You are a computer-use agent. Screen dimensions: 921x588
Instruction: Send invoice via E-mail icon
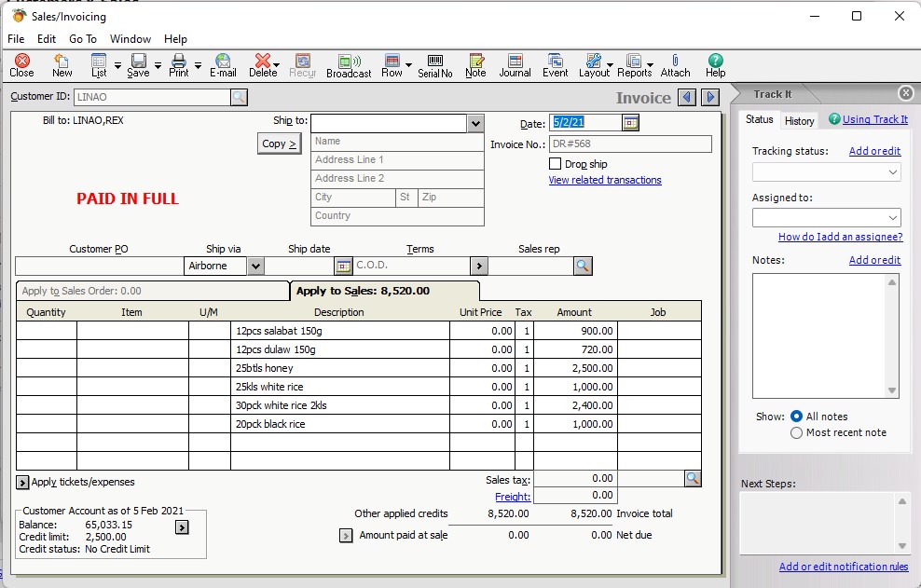tap(223, 65)
